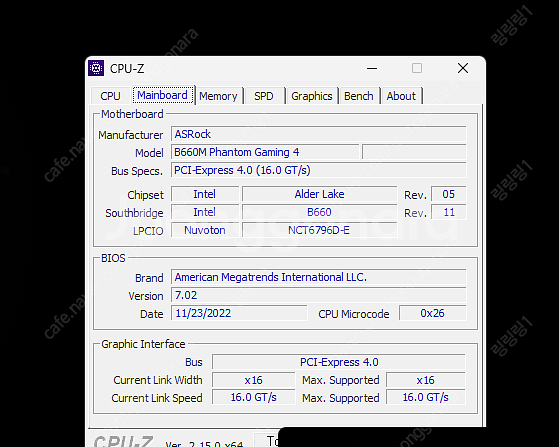Click the ASRock manufacturer field
559x447 pixels.
tap(318, 134)
